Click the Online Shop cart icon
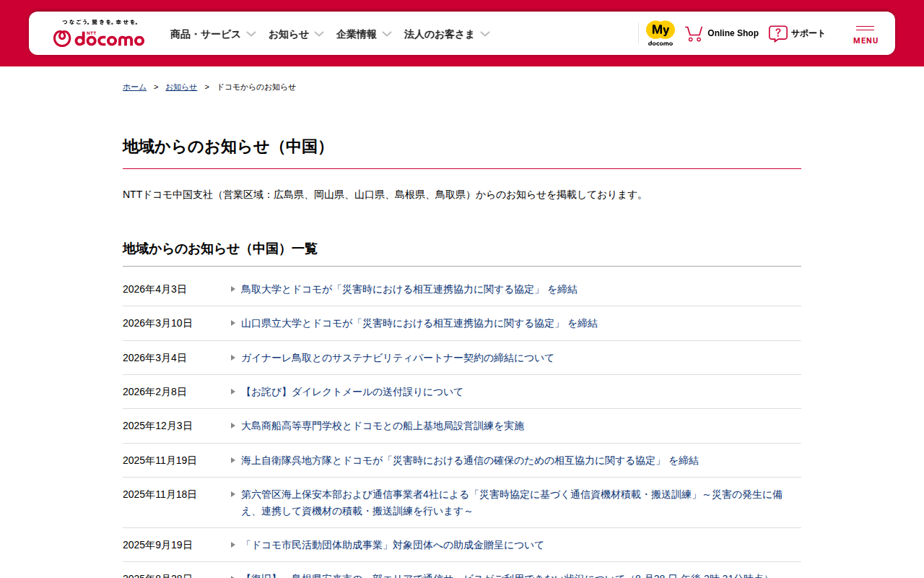 (694, 33)
